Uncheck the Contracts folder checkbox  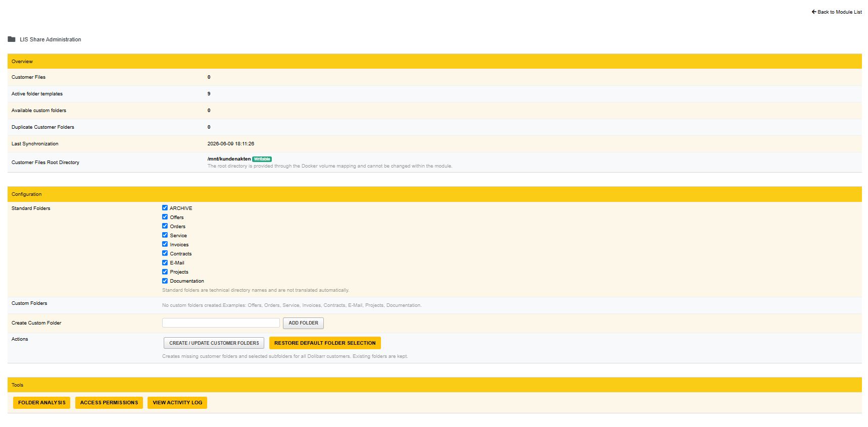pyautogui.click(x=165, y=253)
